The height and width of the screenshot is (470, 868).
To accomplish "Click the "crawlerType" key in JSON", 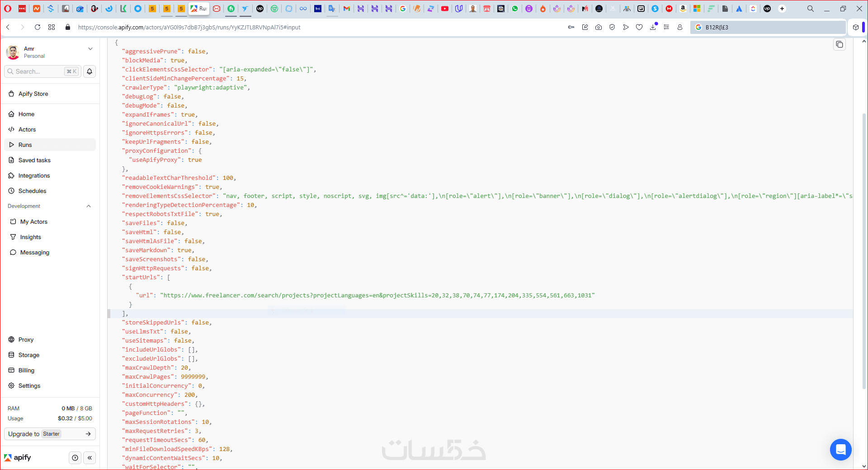I will coord(145,88).
